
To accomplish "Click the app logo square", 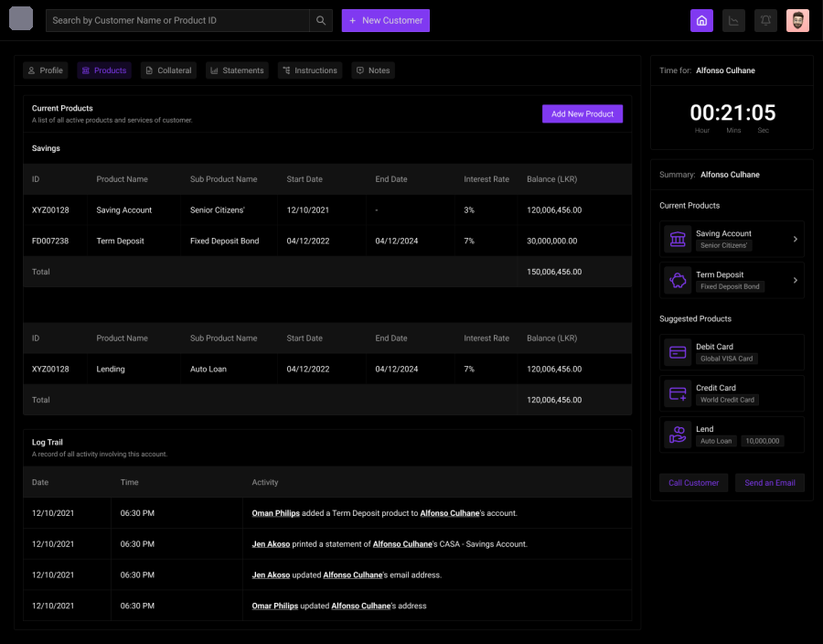I will (21, 18).
